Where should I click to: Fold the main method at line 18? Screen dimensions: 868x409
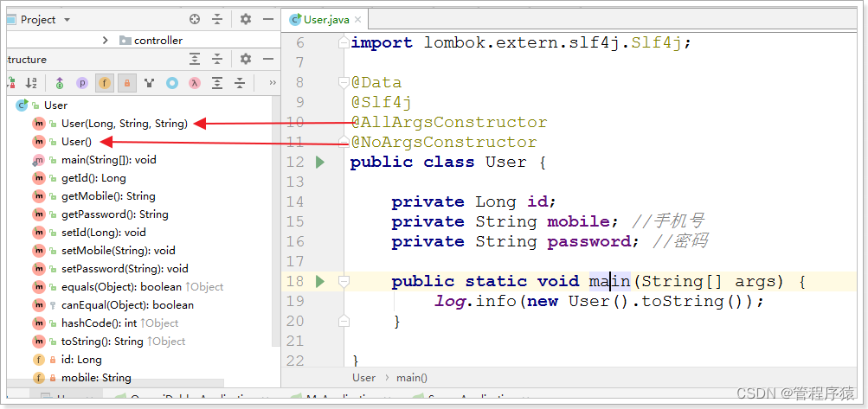pos(344,282)
